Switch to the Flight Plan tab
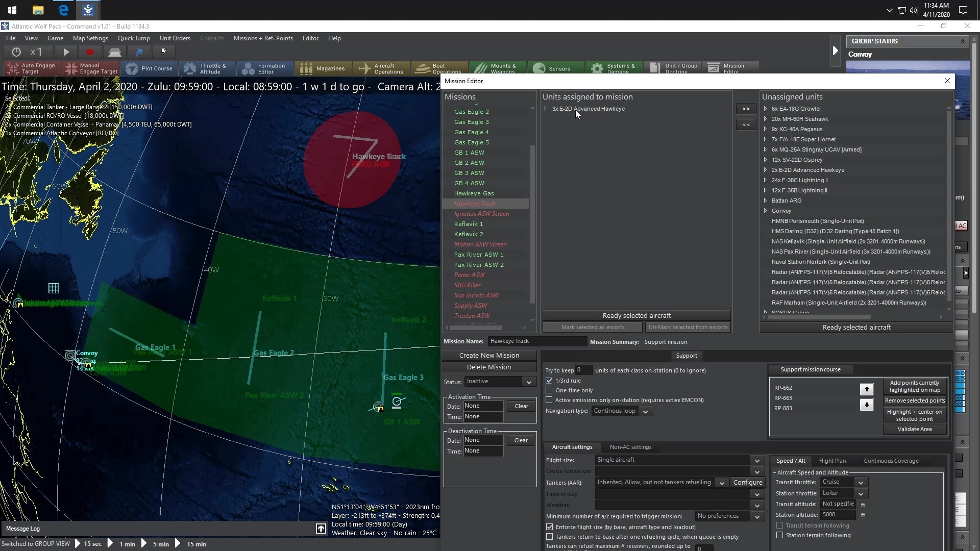 point(832,461)
